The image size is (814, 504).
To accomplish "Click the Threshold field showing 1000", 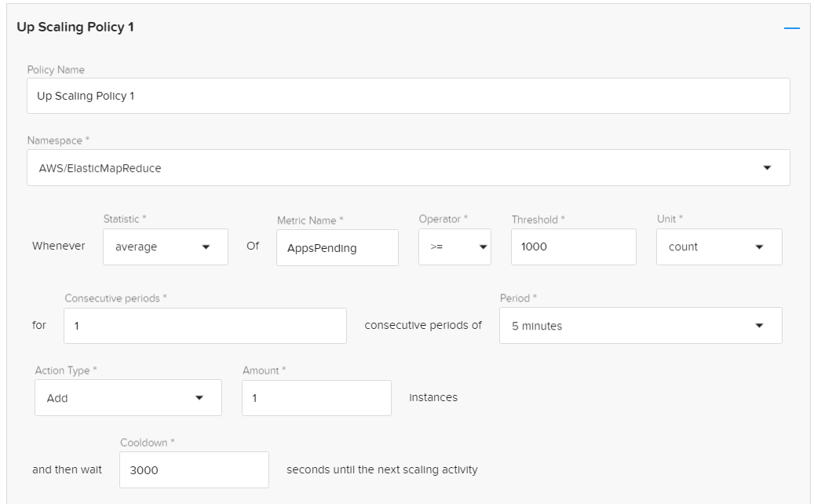I will [x=573, y=247].
